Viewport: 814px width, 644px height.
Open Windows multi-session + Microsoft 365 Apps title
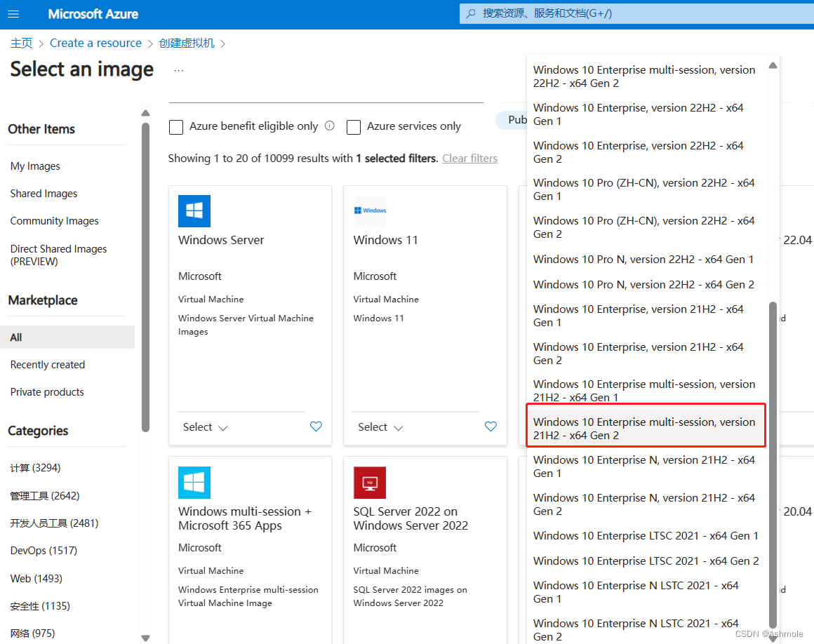244,518
